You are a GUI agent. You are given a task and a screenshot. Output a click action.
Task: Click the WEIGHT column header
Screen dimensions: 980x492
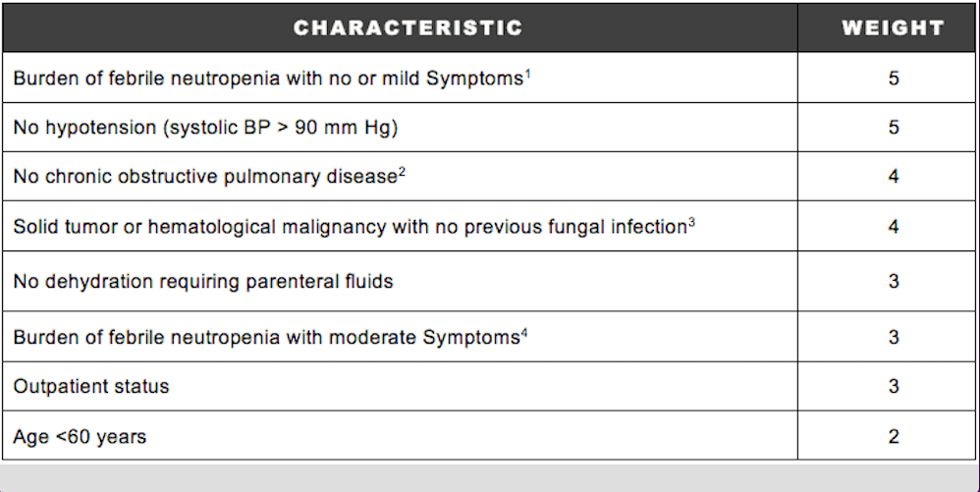[894, 28]
